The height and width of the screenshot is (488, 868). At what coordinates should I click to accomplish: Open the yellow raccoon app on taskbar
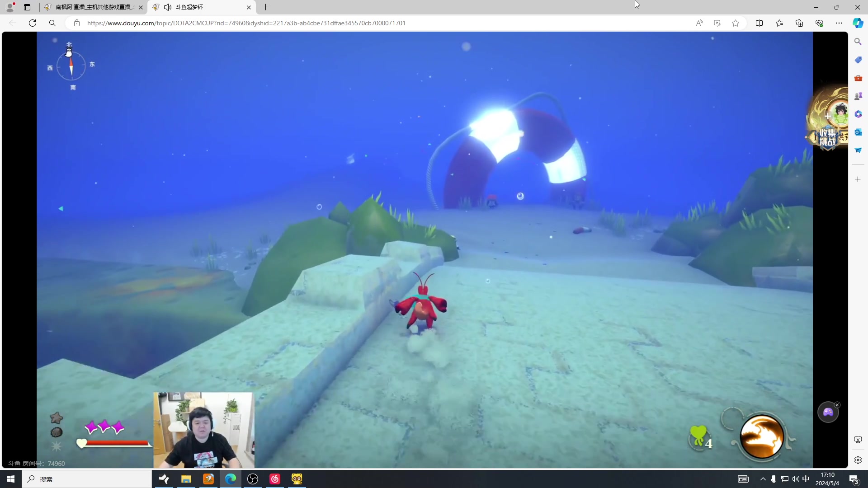click(x=297, y=479)
